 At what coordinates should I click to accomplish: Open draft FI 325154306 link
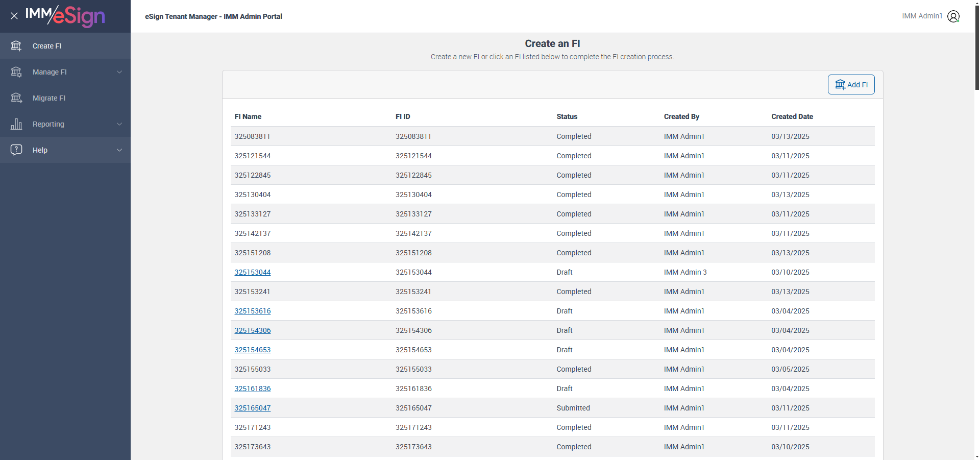[x=253, y=330]
